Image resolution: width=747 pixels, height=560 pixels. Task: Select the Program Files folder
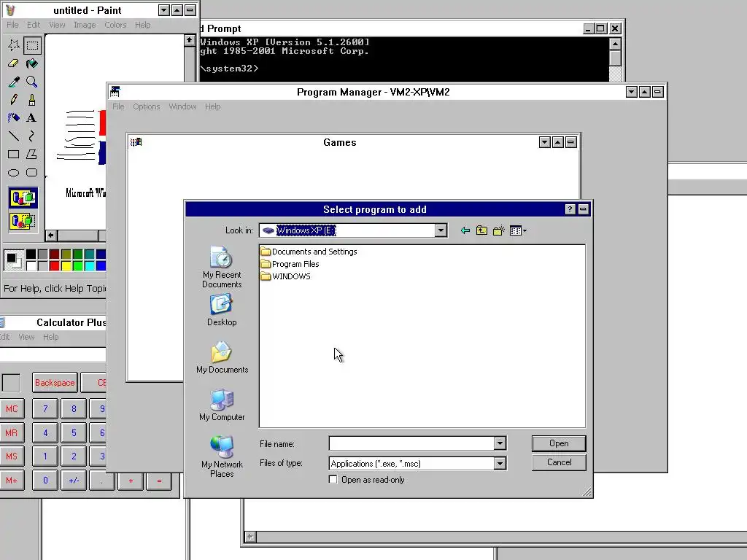pyautogui.click(x=290, y=264)
